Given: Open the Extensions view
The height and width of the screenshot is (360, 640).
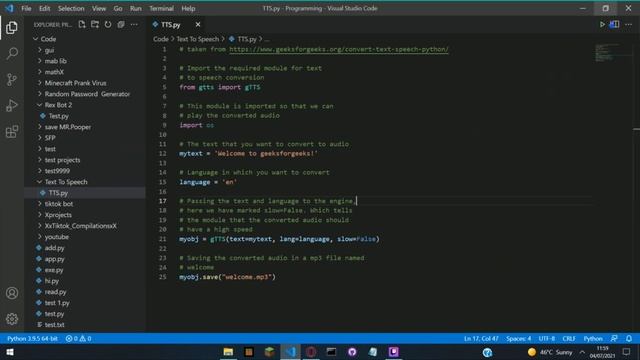Looking at the screenshot, I should coord(12,131).
